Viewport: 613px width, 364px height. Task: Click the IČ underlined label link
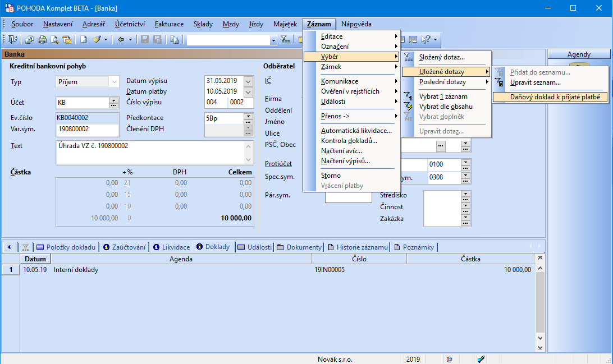pyautogui.click(x=268, y=81)
